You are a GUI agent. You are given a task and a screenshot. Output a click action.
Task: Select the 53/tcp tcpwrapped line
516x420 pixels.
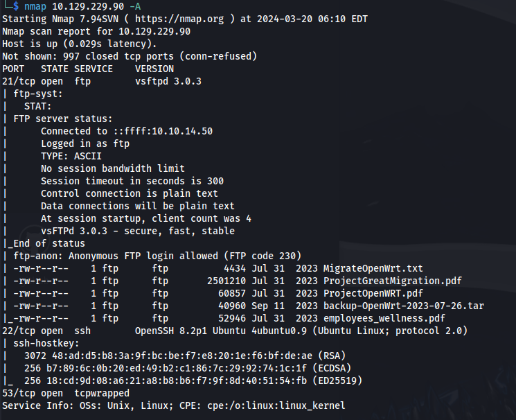point(66,394)
